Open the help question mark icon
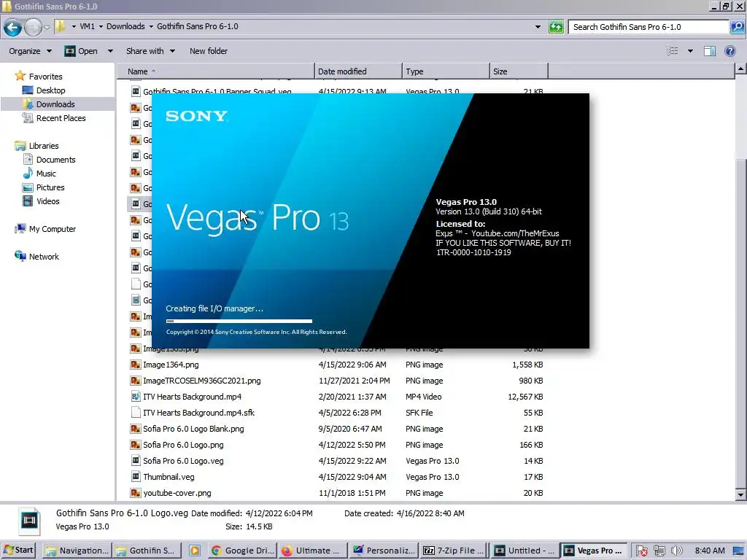The width and height of the screenshot is (747, 560). [x=729, y=51]
